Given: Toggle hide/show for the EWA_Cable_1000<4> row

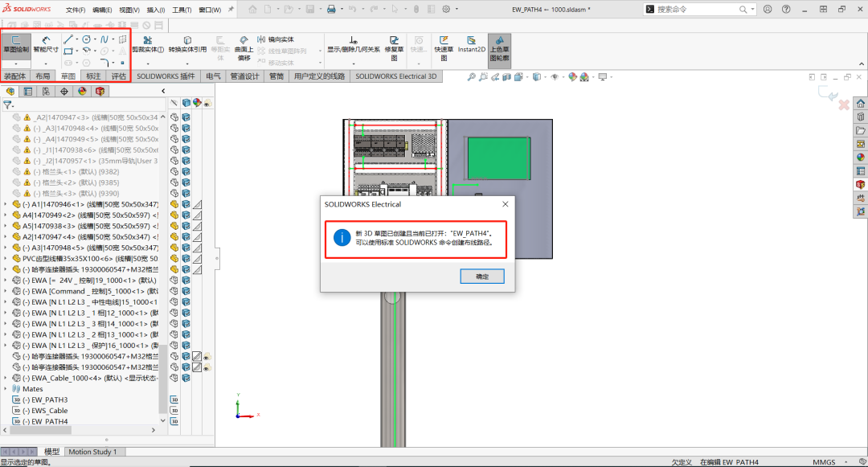Looking at the screenshot, I should click(174, 378).
